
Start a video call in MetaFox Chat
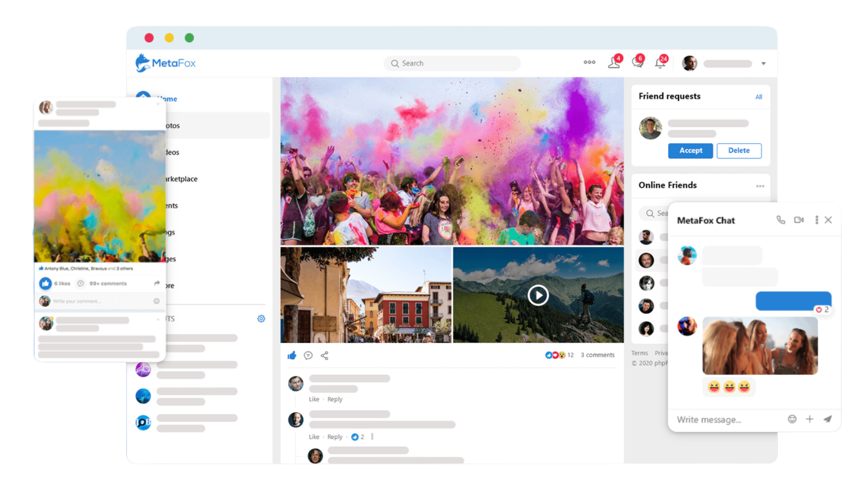pos(799,221)
